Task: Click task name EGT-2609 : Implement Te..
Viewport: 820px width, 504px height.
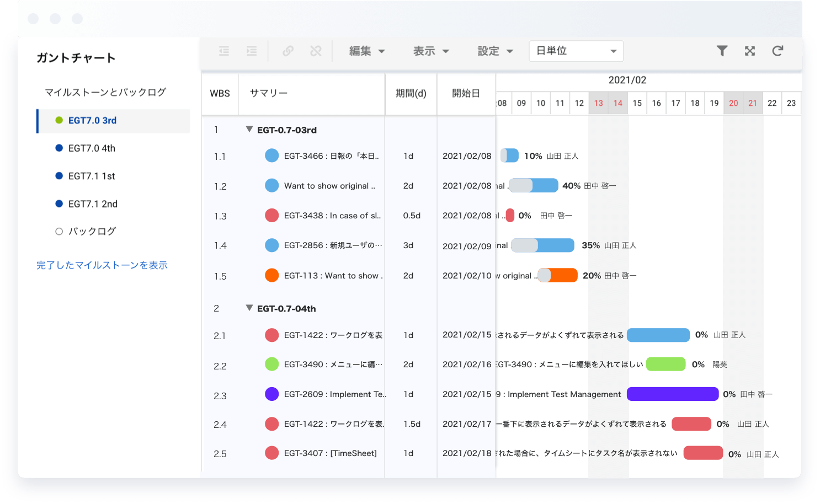Action: [335, 394]
